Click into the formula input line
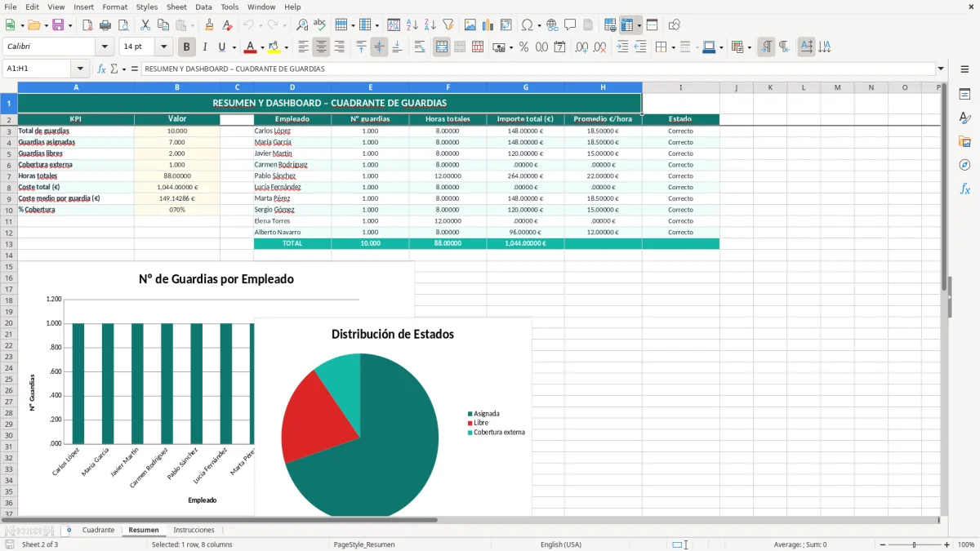The image size is (980, 551). (x=537, y=69)
